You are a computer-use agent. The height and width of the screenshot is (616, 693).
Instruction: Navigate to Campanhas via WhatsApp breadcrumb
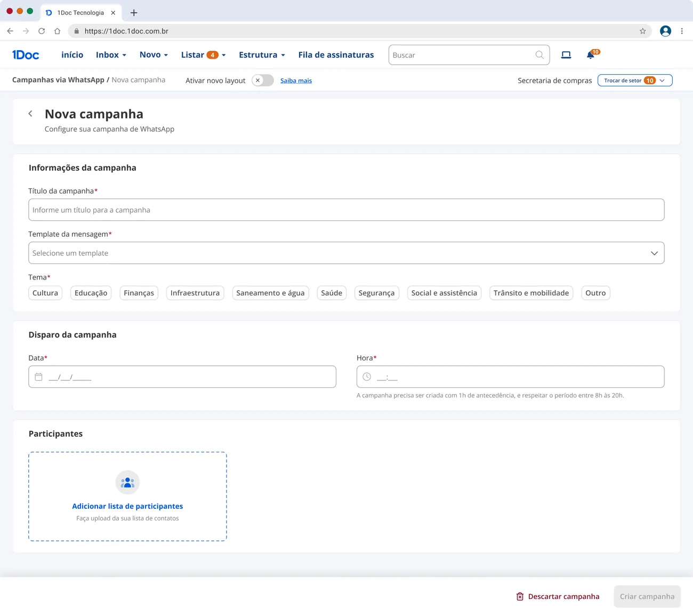58,80
